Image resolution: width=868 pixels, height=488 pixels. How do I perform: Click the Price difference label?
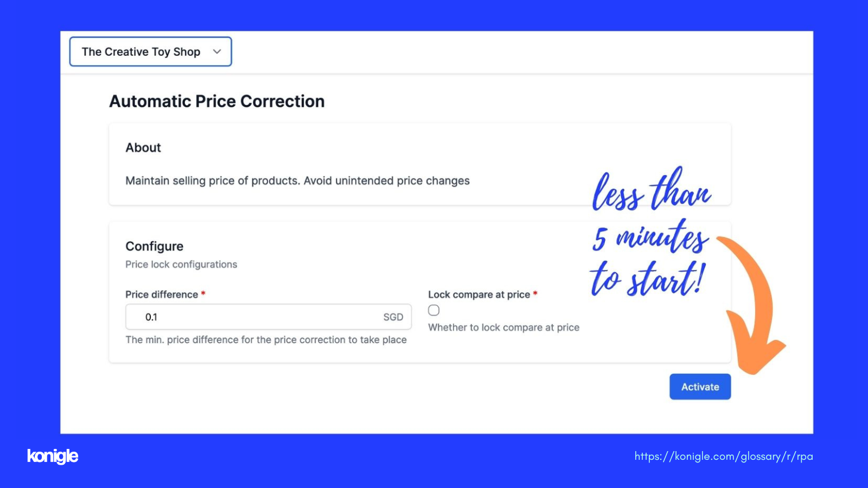[162, 294]
